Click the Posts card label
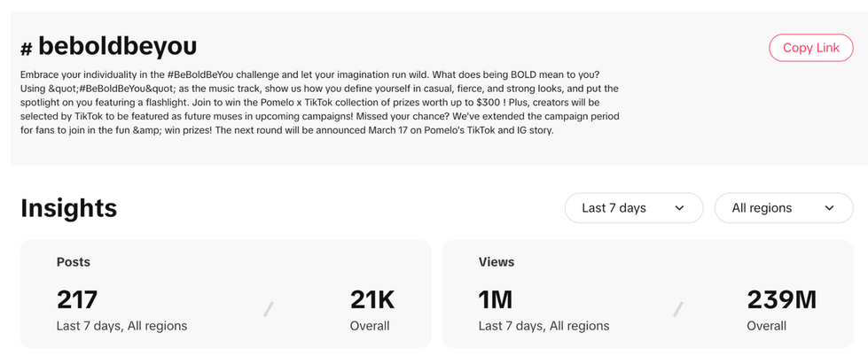868x364 pixels. click(x=74, y=262)
